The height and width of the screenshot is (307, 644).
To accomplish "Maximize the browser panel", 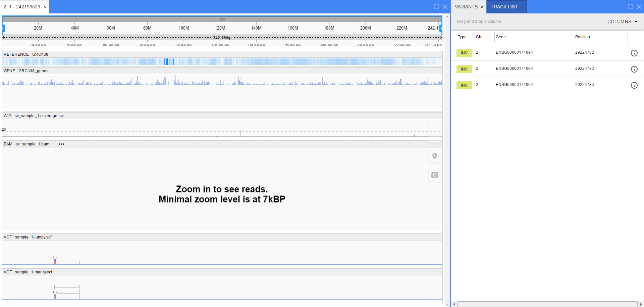I will 436,7.
